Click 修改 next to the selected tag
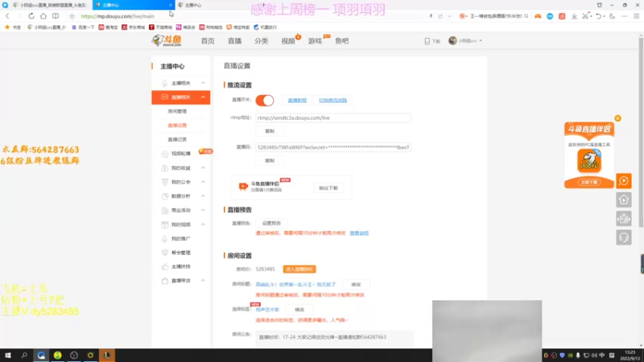The image size is (644, 362). [x=299, y=310]
